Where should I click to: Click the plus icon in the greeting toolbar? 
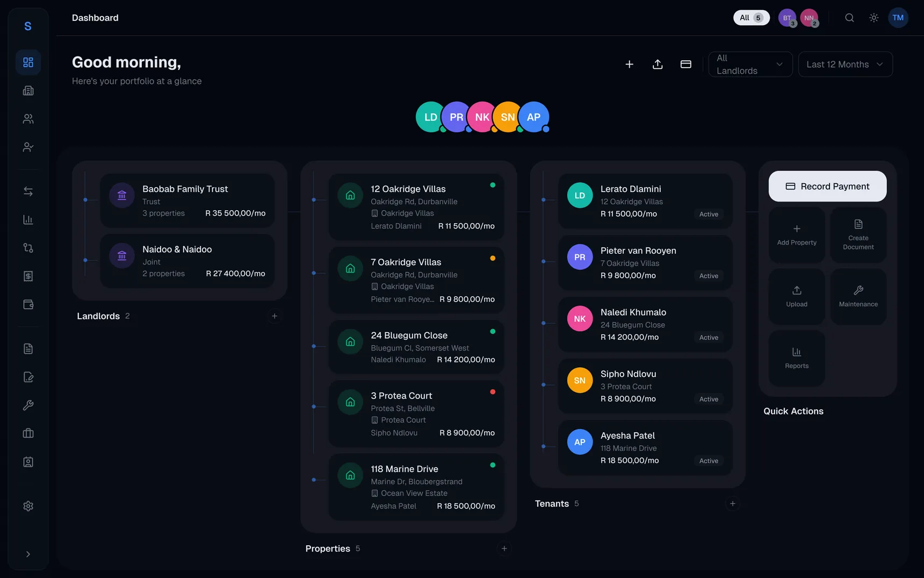[x=630, y=65]
